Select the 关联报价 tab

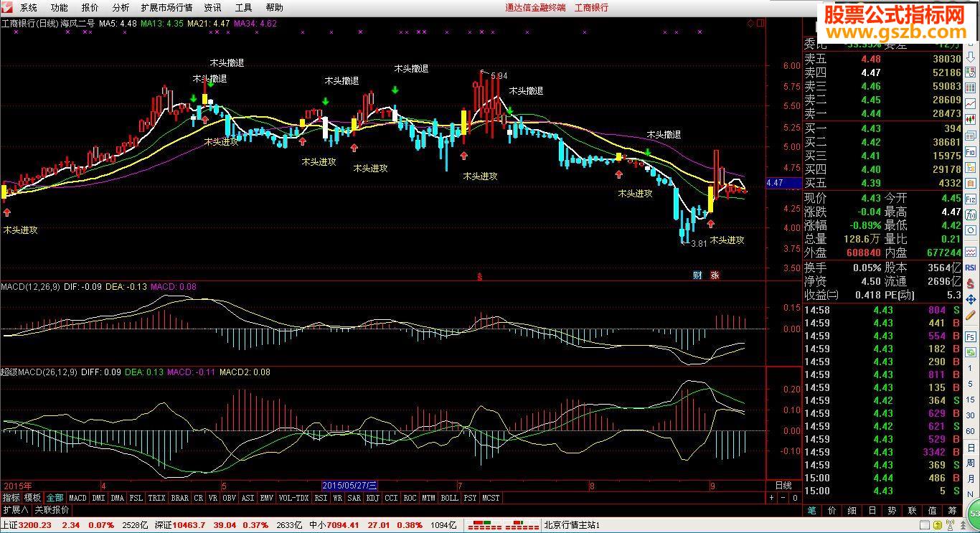[x=52, y=510]
